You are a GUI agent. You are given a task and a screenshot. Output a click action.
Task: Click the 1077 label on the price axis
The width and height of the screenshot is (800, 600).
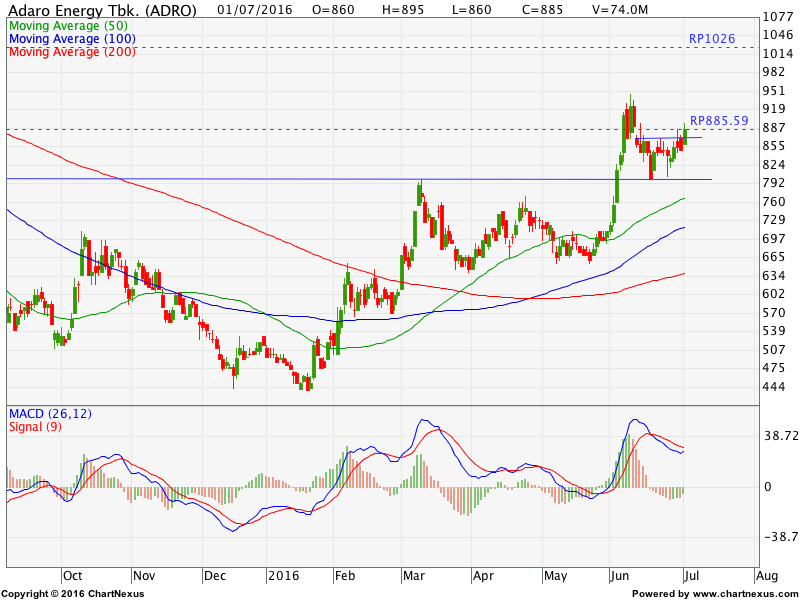(776, 17)
